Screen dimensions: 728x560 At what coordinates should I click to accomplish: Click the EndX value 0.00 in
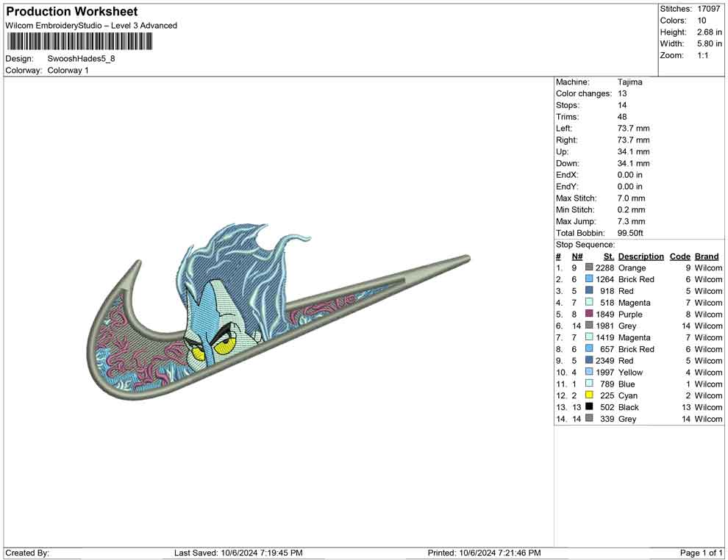tap(629, 174)
